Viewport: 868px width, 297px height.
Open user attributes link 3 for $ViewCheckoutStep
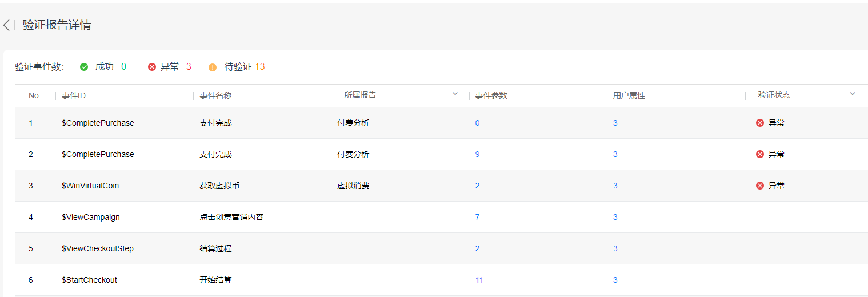pyautogui.click(x=615, y=248)
